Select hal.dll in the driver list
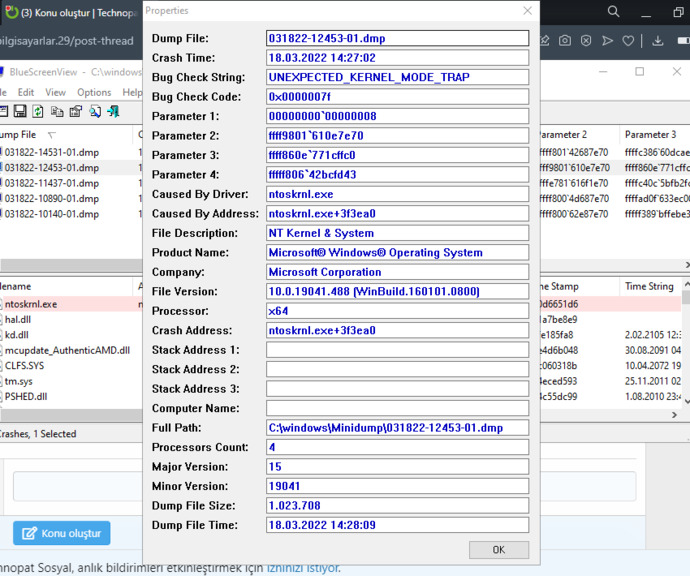This screenshot has height=576, width=690. (18, 319)
